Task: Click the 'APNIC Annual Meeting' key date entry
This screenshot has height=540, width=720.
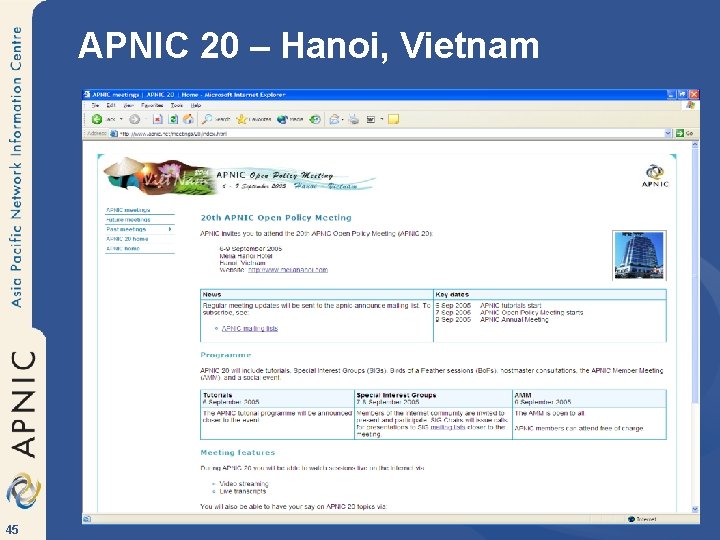Action: tap(514, 320)
